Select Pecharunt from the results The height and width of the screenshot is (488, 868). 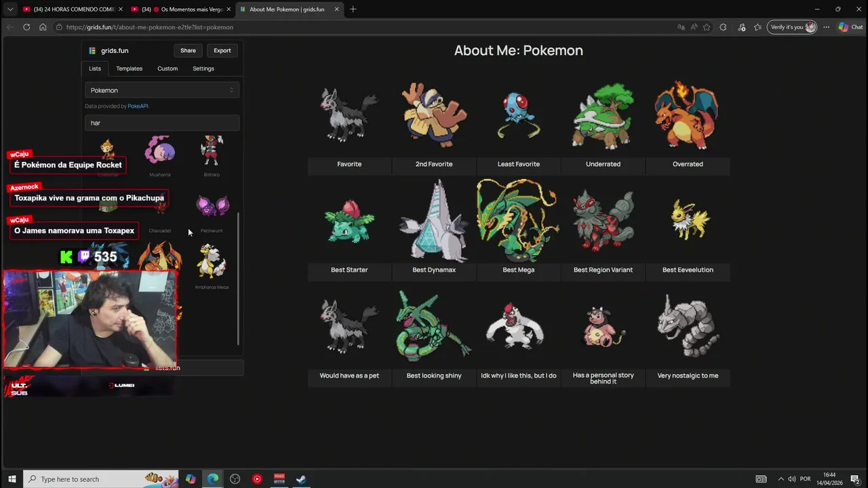(x=212, y=212)
